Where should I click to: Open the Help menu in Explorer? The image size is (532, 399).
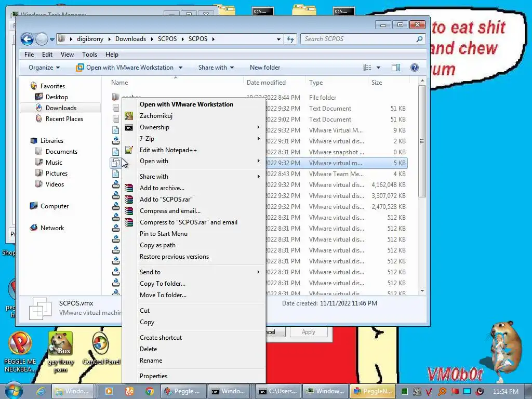click(112, 54)
